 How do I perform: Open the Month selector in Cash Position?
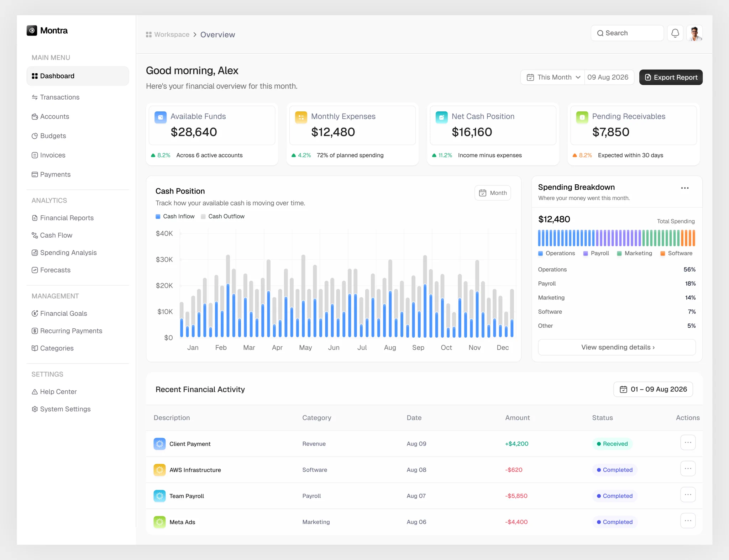493,193
